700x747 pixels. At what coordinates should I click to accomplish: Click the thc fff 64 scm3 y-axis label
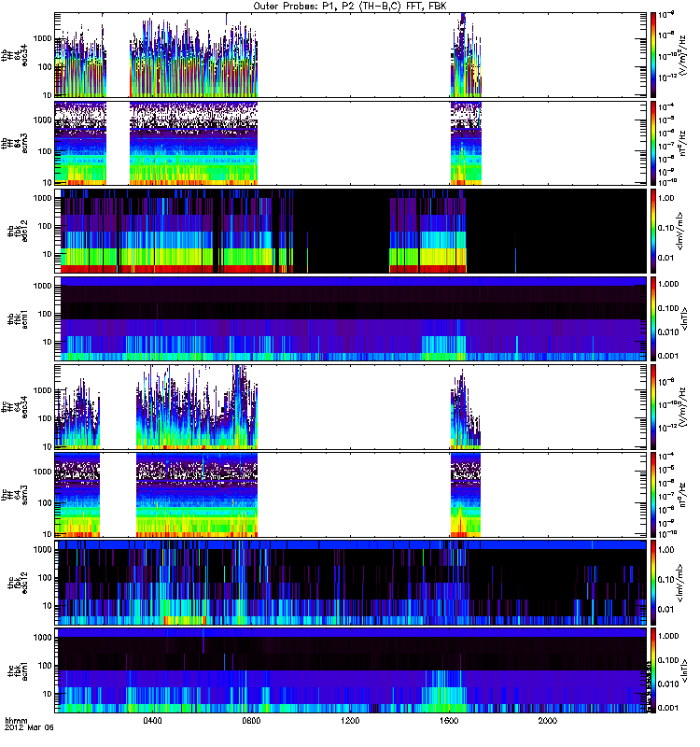pyautogui.click(x=14, y=495)
